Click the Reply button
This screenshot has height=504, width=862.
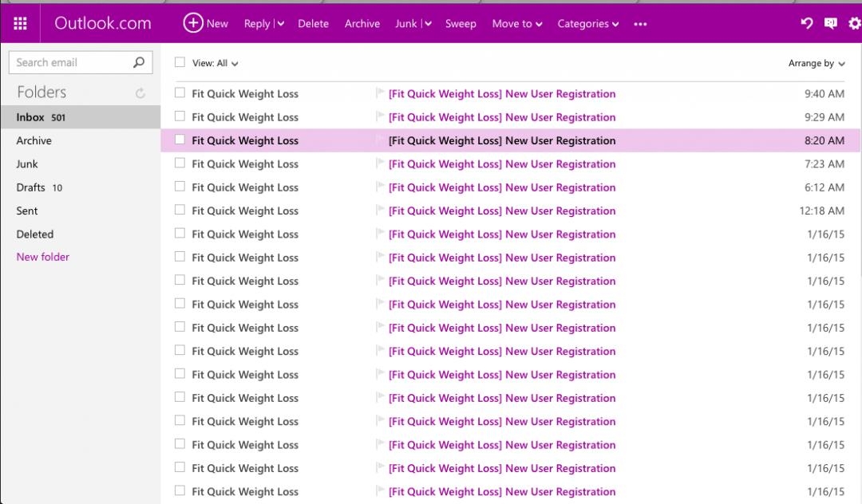[x=257, y=24]
